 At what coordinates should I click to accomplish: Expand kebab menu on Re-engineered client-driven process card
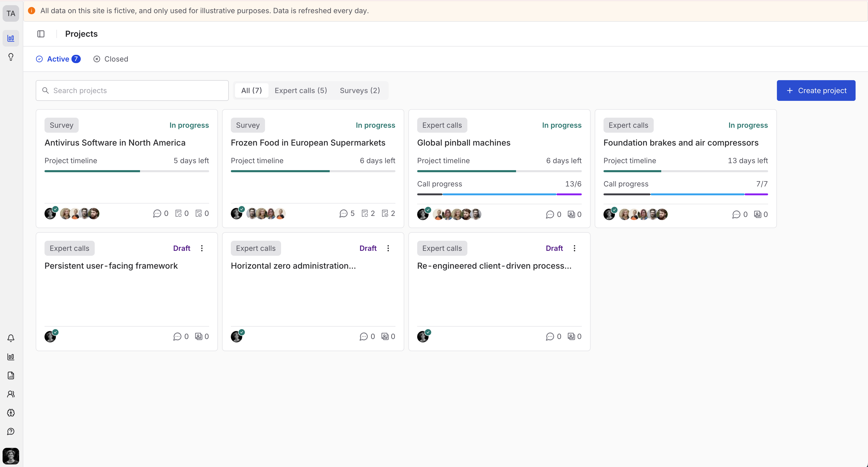[575, 248]
